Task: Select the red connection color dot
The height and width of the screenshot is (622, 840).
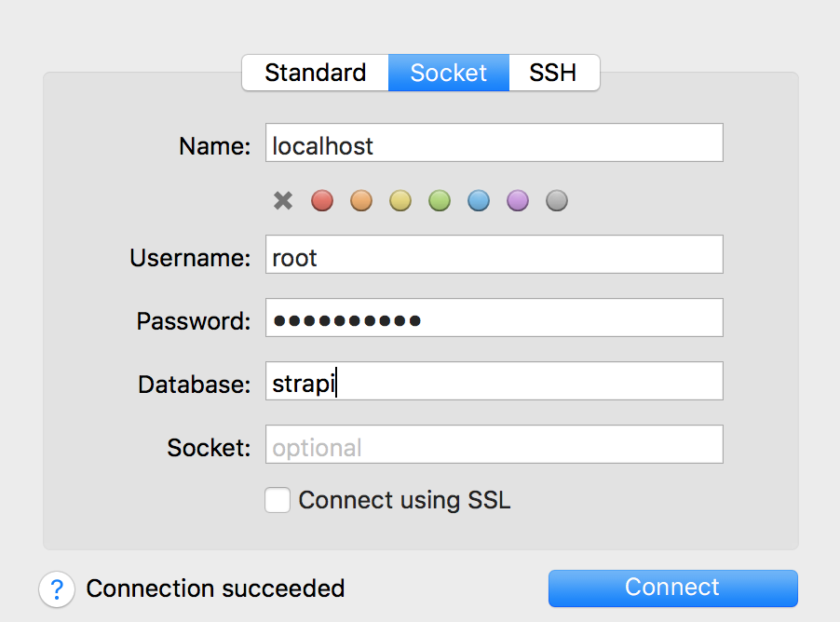Action: coord(321,200)
